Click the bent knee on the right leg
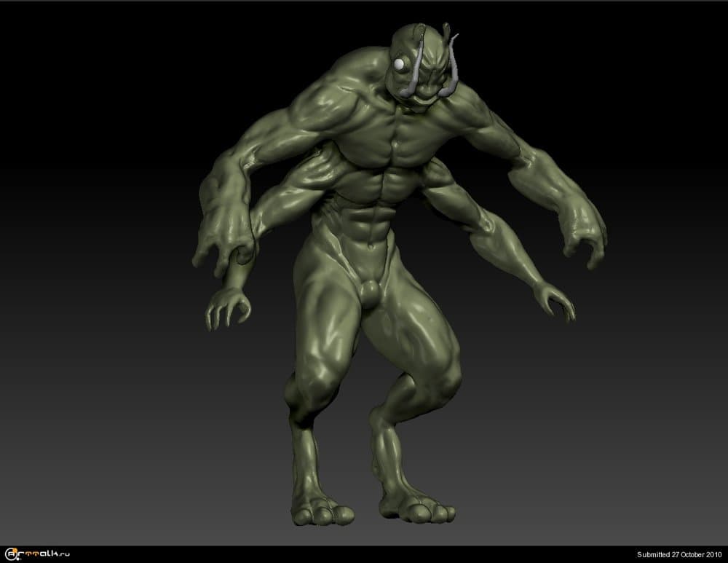 [437, 379]
